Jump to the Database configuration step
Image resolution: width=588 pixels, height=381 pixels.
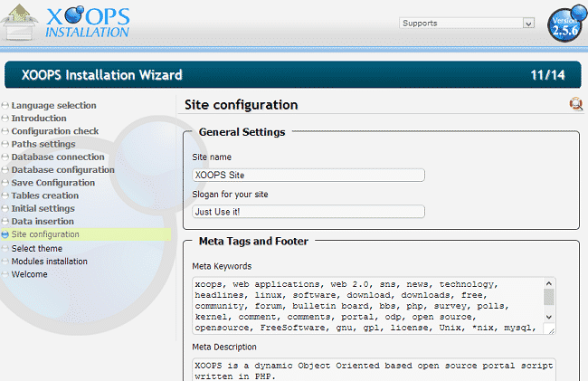click(62, 170)
